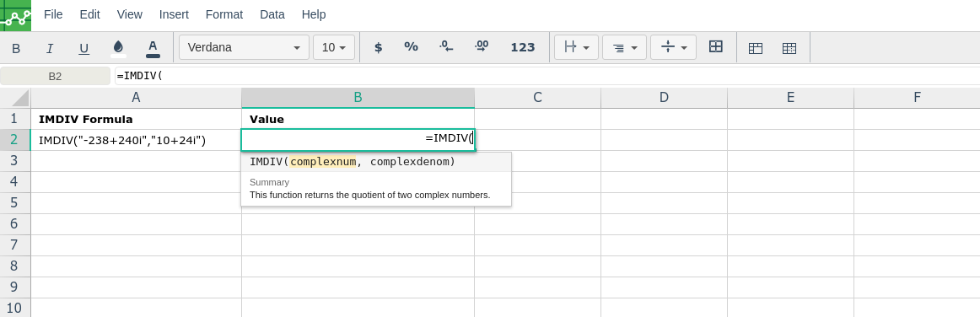
Task: Apply percent number format
Action: coord(411,47)
